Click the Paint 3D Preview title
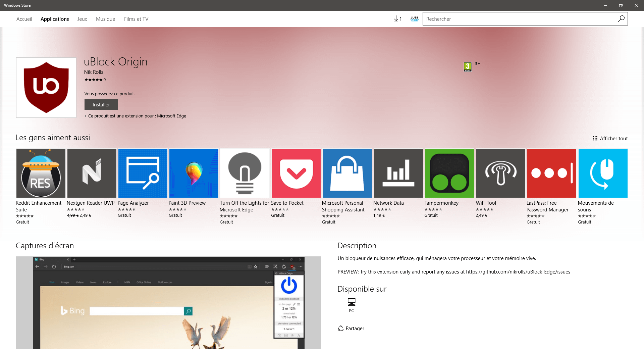644x349 pixels. tap(187, 203)
